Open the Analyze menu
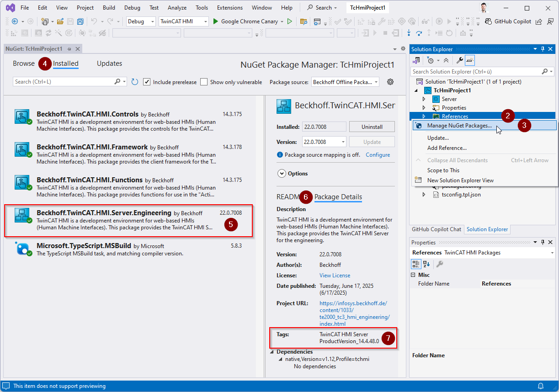 (177, 8)
